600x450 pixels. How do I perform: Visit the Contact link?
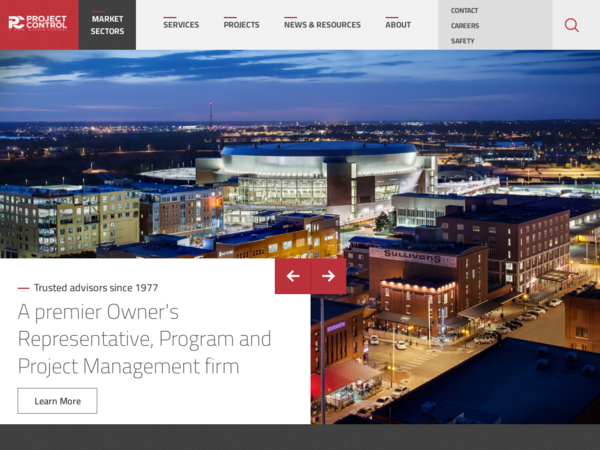click(464, 11)
